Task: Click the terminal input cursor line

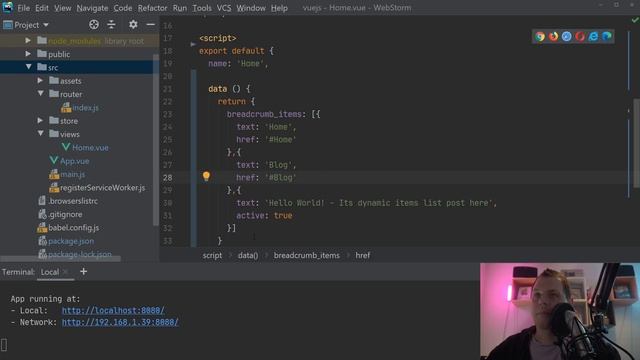Action: click(x=4, y=345)
